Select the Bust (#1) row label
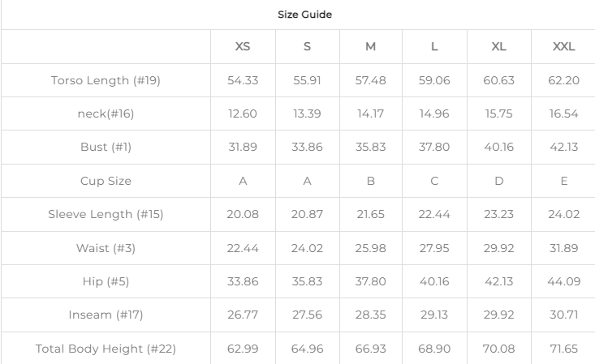The image size is (595, 364). point(106,147)
